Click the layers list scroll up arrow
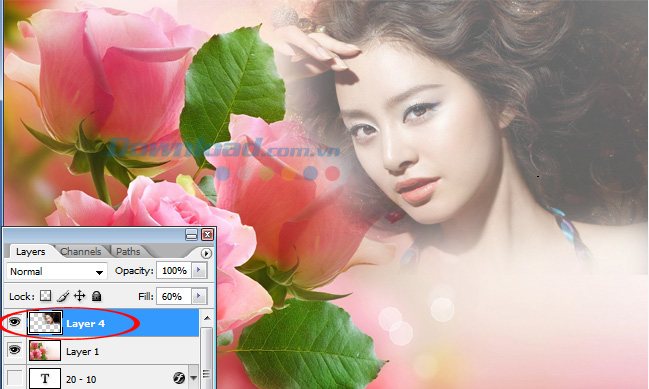Screen dimensions: 649x389 tap(207, 318)
